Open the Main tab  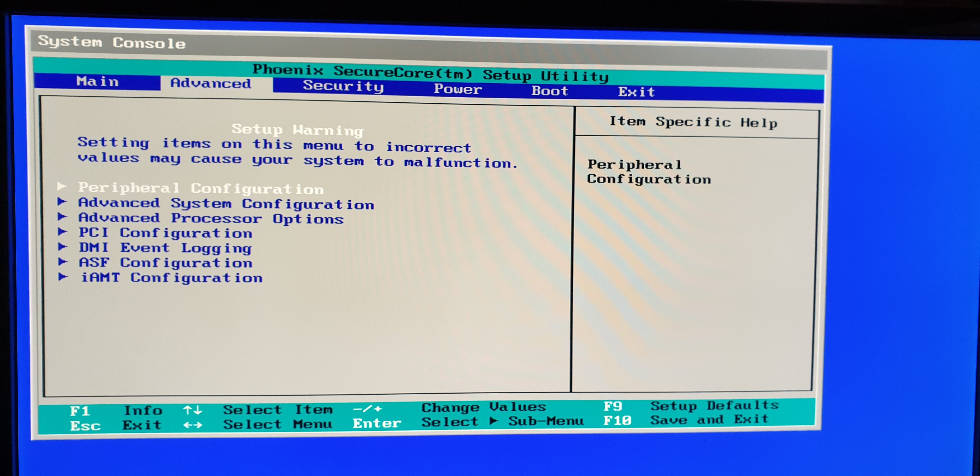pyautogui.click(x=97, y=81)
